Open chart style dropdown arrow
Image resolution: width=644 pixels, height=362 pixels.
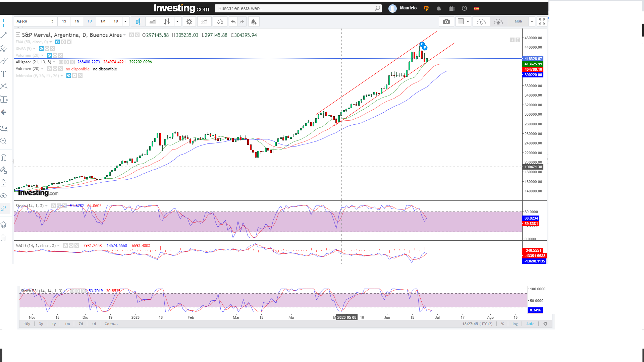tap(177, 21)
